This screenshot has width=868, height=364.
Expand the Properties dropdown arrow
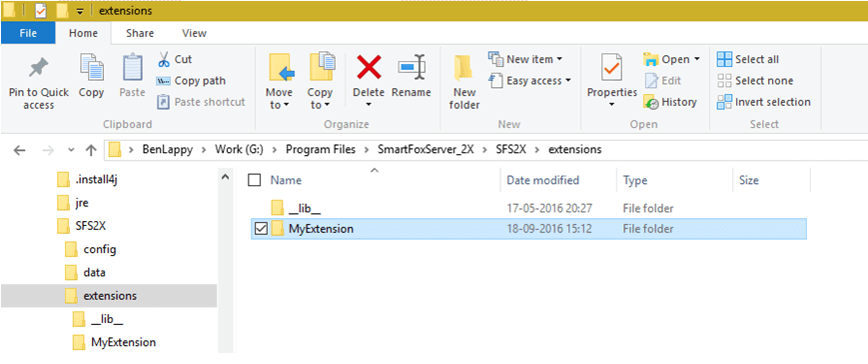pyautogui.click(x=611, y=105)
